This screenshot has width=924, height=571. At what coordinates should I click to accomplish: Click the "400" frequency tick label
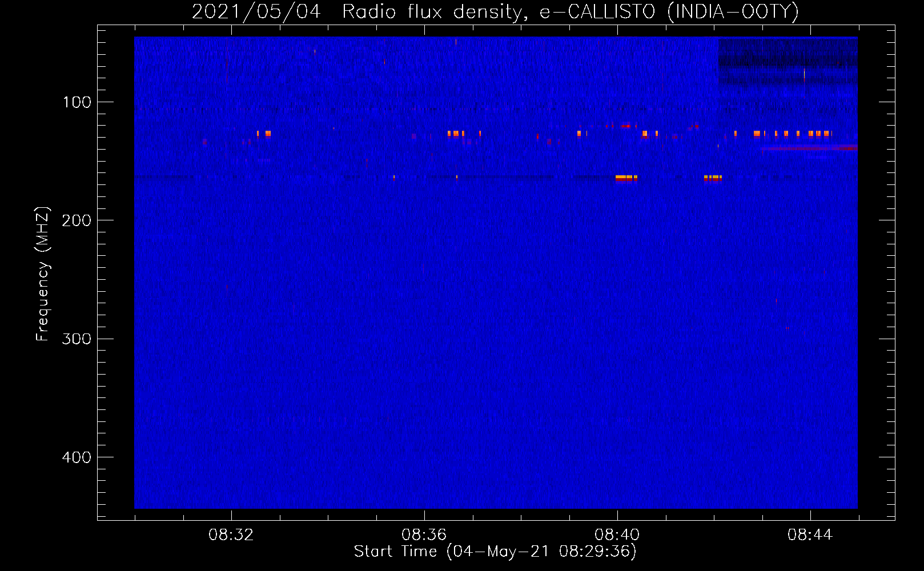coord(77,457)
